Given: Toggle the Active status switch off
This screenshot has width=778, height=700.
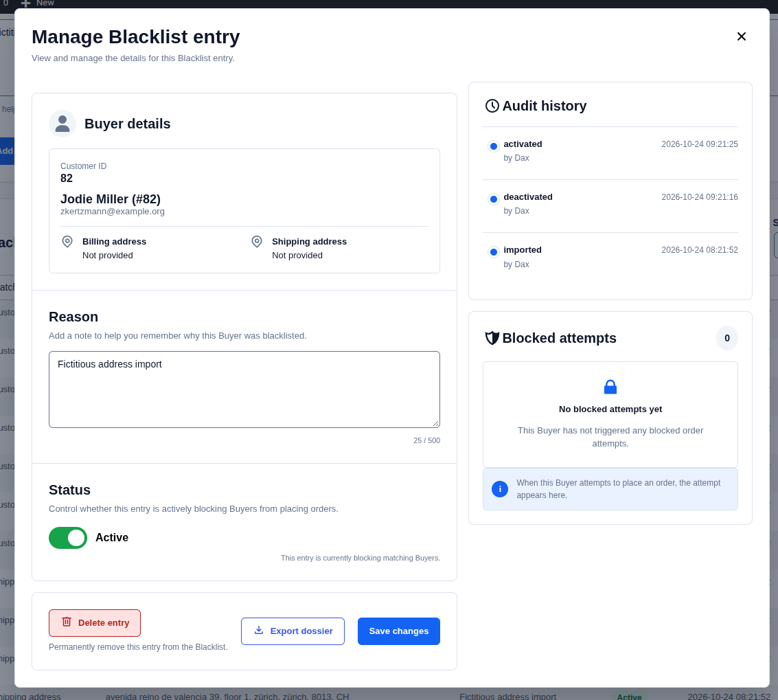Looking at the screenshot, I should click(68, 538).
